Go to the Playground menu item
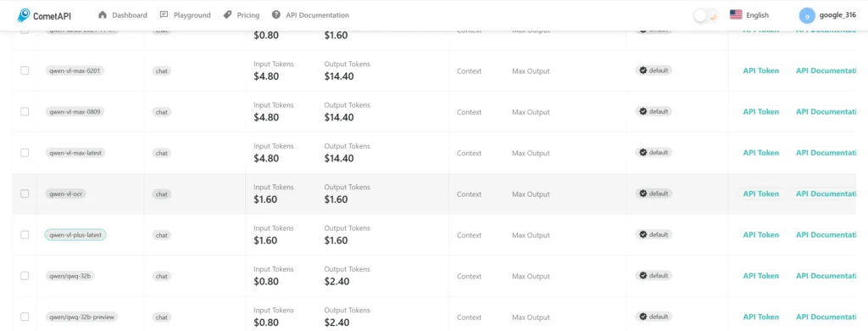 (185, 15)
